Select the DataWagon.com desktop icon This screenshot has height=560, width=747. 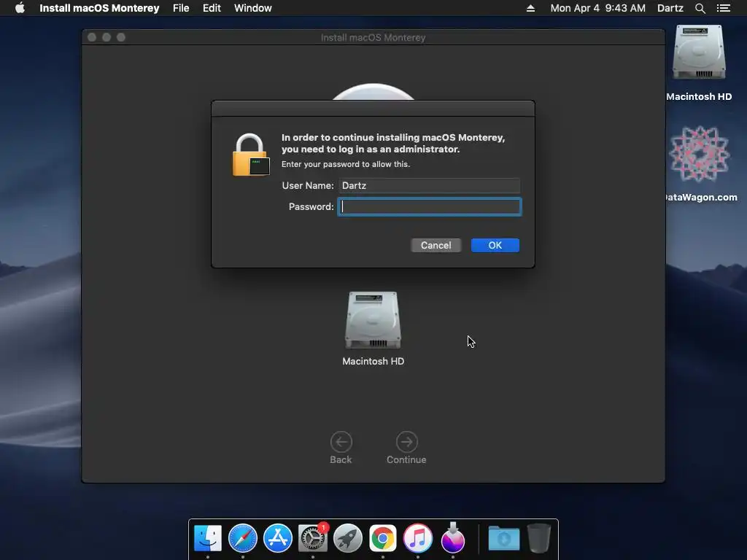[x=699, y=164]
